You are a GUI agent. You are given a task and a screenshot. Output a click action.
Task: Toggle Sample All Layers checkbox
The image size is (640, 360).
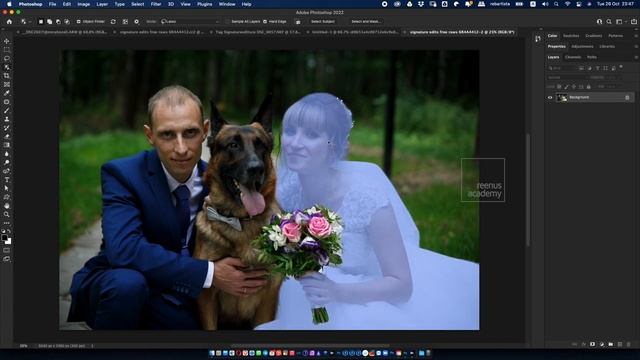(x=228, y=22)
